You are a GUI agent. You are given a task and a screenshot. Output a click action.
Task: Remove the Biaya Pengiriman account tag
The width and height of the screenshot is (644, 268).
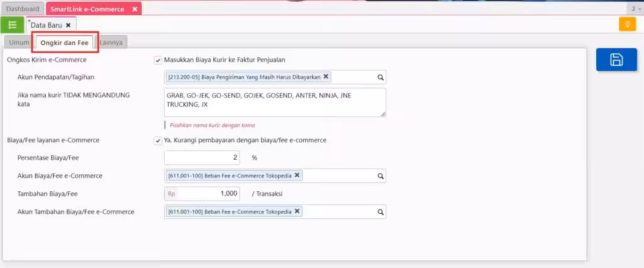click(x=326, y=77)
